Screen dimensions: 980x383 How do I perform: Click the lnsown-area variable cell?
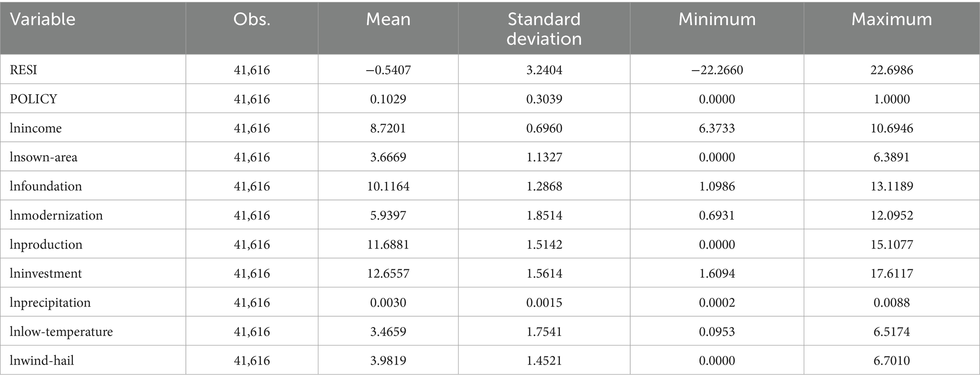44,157
